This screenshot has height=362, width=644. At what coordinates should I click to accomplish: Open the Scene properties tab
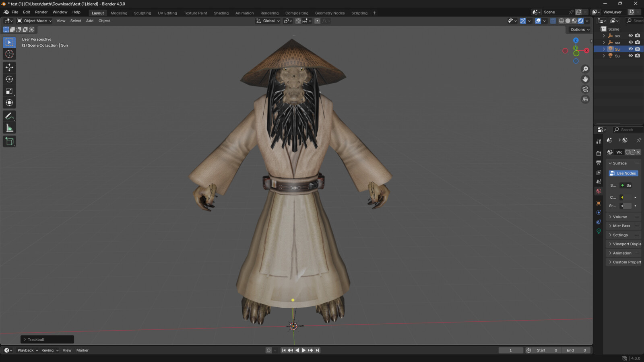[x=599, y=182]
